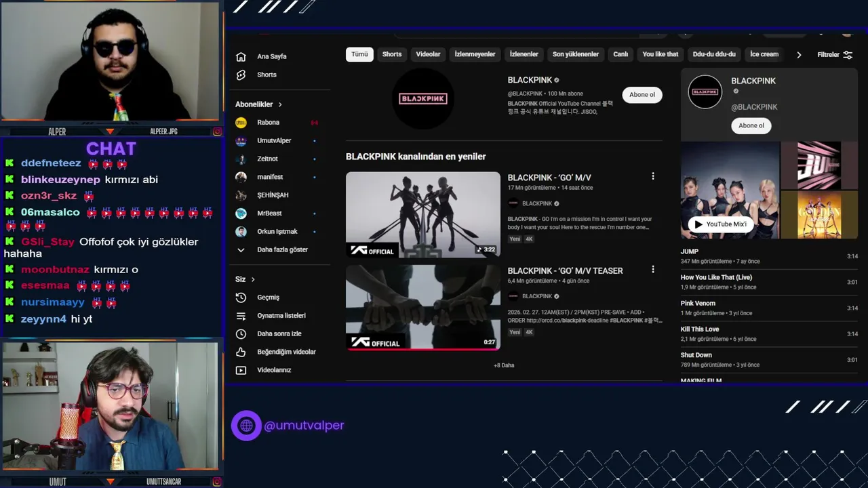Open Rabona channel avatar in subscriptions
The image size is (868, 488).
241,123
